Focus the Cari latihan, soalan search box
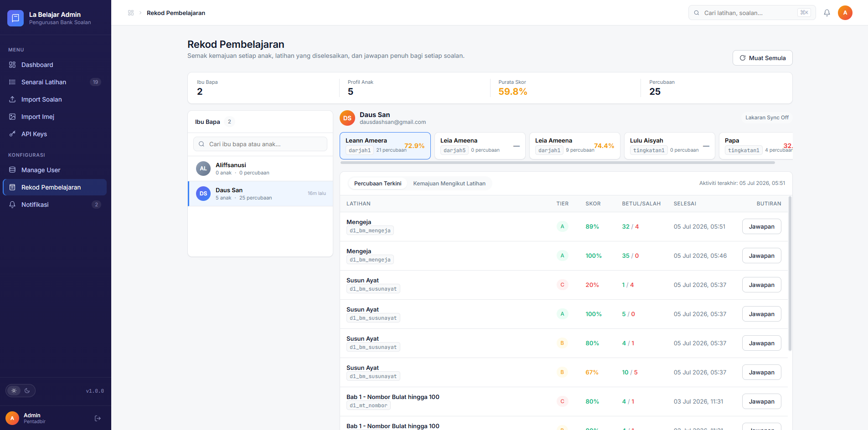This screenshot has width=868, height=430. coord(752,13)
